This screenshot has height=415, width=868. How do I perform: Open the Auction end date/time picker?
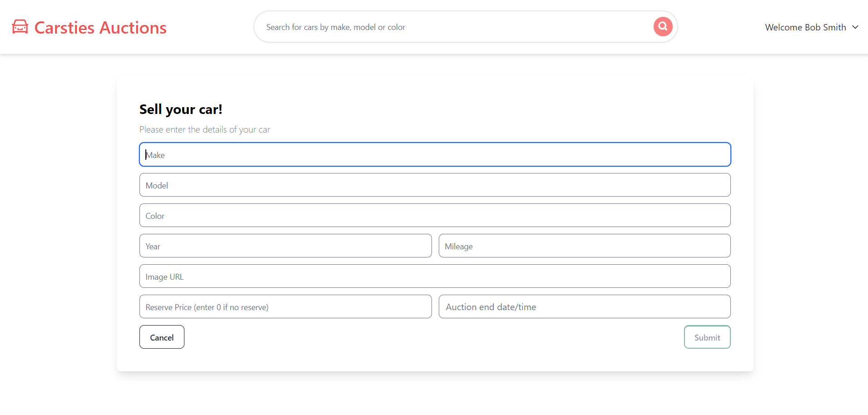584,307
